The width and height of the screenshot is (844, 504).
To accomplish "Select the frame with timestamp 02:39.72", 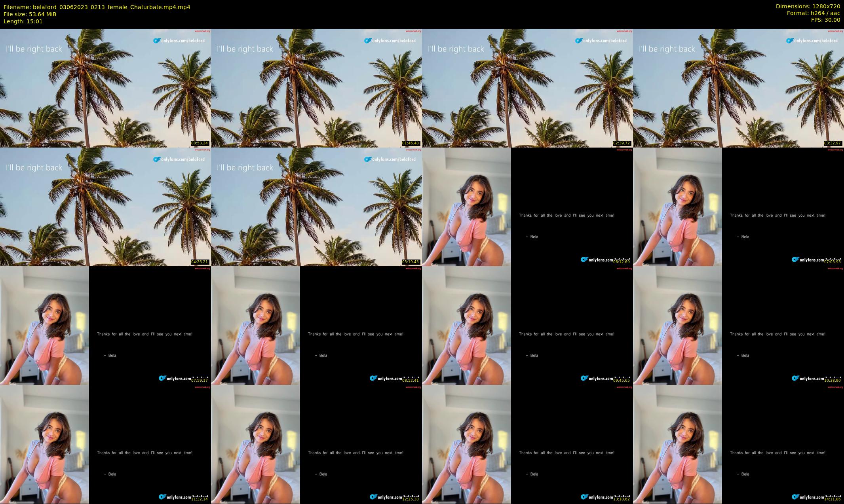I will [x=527, y=88].
